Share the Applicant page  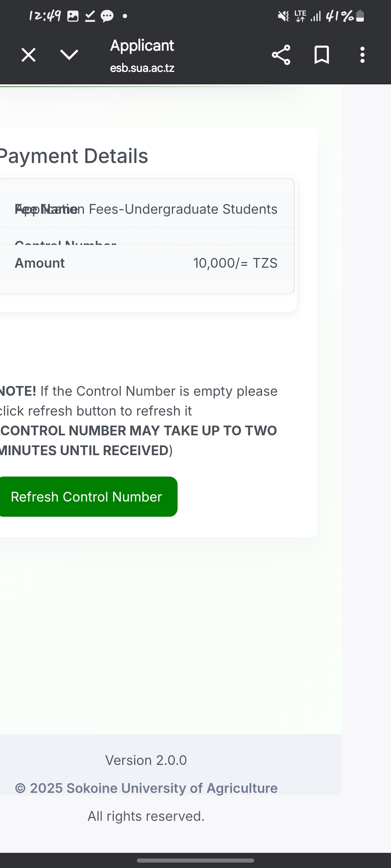281,55
